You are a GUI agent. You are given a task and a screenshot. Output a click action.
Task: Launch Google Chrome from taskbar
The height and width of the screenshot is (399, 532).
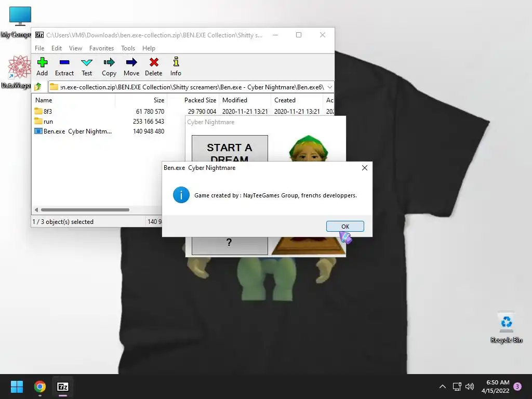pos(39,387)
